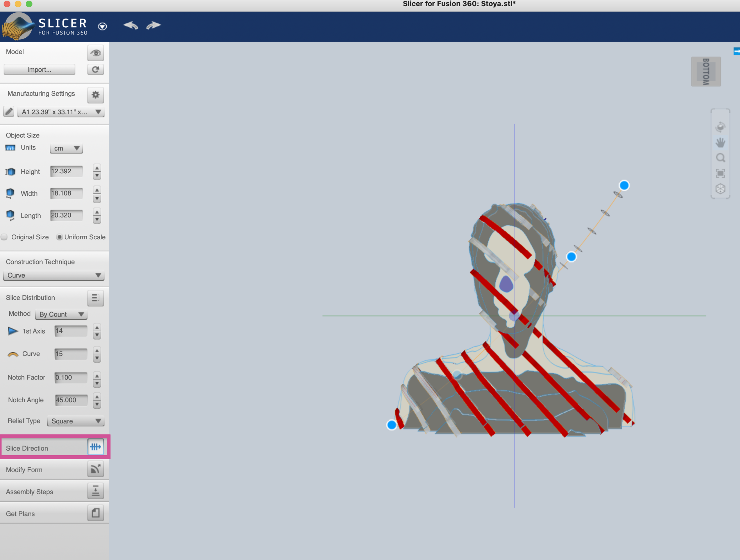
Task: Click the Notch Factor field
Action: pyautogui.click(x=71, y=378)
